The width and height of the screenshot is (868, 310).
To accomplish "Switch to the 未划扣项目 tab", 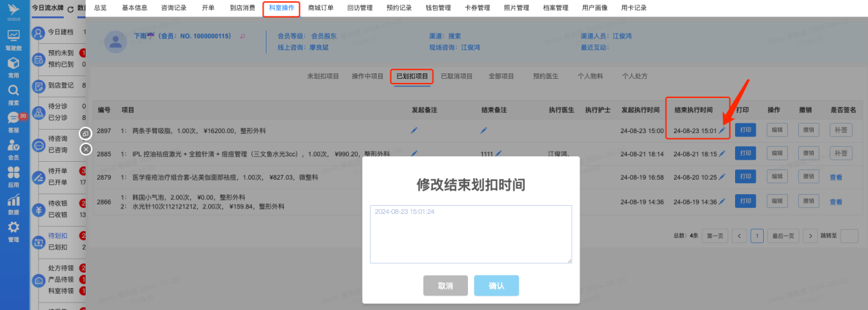I will [323, 76].
